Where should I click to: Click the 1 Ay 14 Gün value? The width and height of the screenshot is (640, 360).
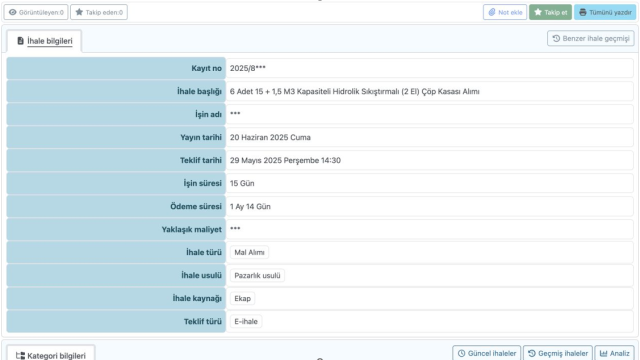pyautogui.click(x=250, y=207)
